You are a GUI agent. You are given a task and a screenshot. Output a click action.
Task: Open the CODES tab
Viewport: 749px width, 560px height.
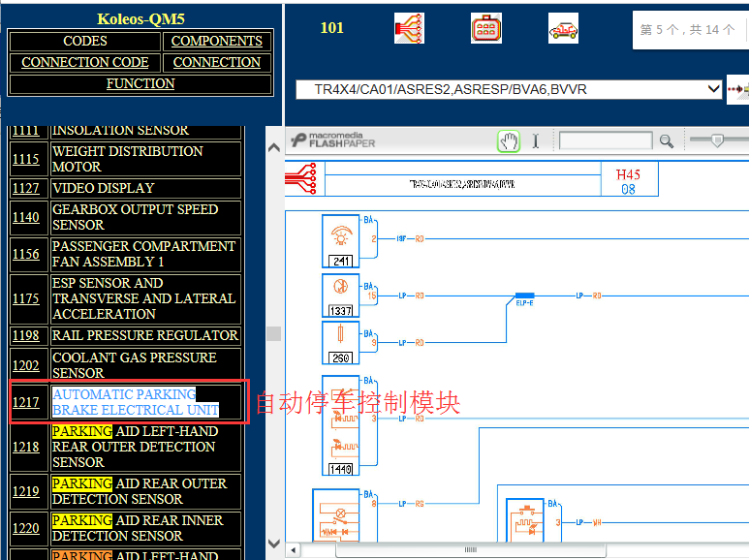point(85,41)
